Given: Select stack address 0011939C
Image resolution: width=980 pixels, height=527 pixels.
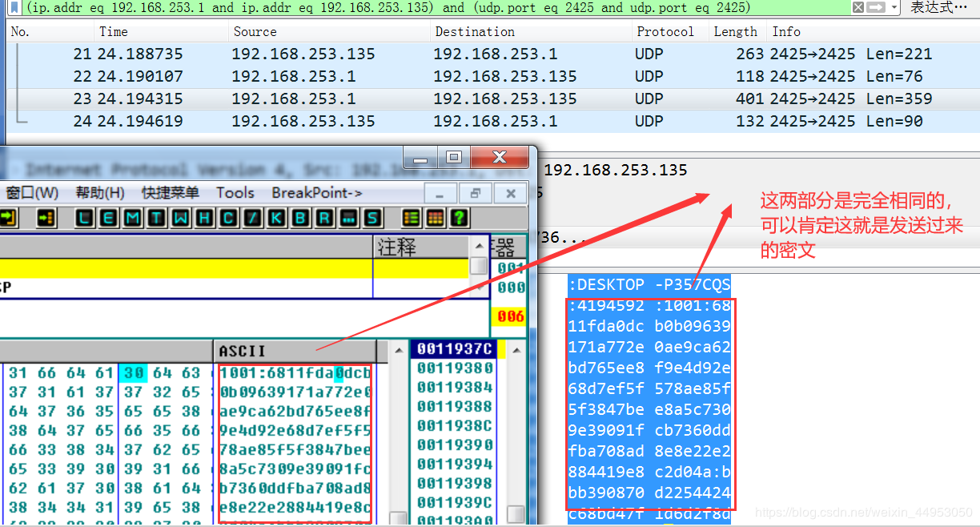Looking at the screenshot, I should 454,502.
